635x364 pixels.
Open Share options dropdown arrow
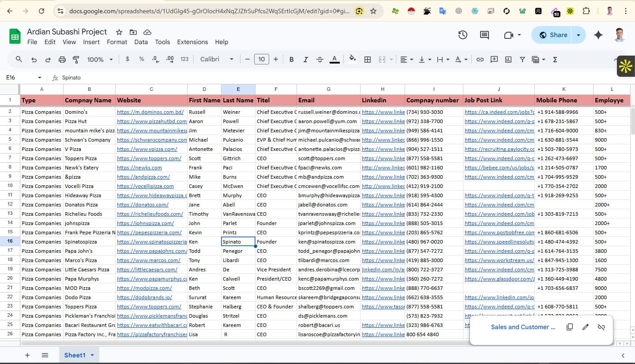tap(578, 35)
